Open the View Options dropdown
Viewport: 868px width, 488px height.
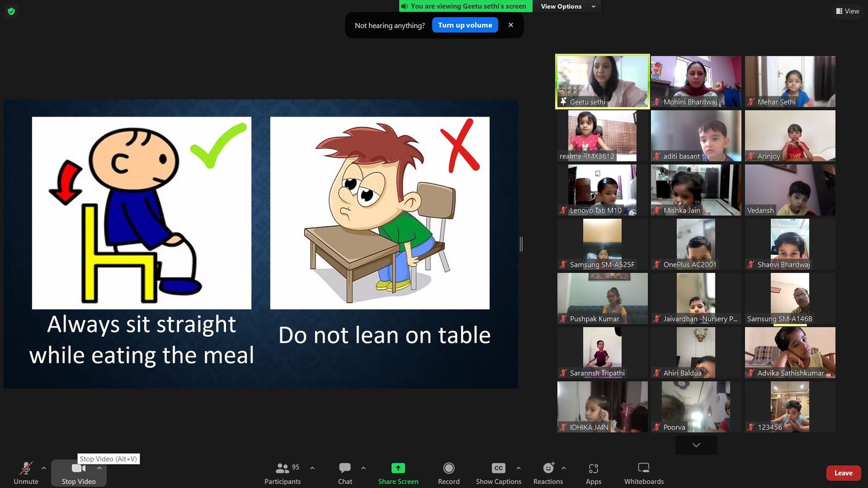(568, 7)
